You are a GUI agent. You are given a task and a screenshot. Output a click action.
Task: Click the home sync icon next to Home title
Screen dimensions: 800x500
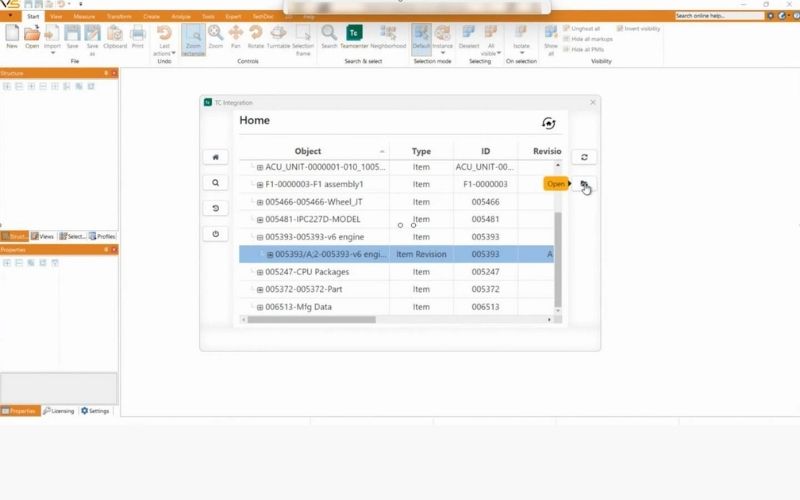click(548, 123)
